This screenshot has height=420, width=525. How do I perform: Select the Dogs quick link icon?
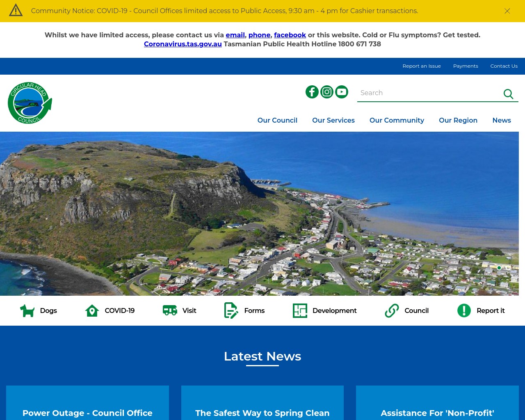click(x=27, y=311)
